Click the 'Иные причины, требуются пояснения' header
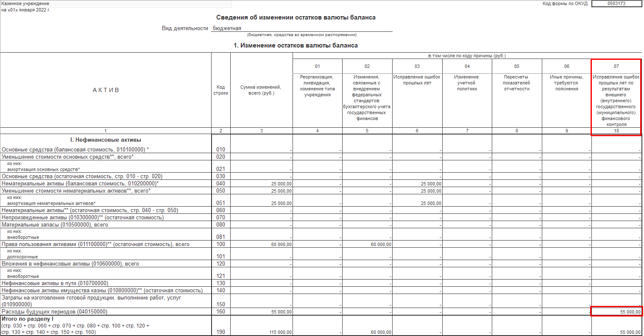 coord(566,83)
